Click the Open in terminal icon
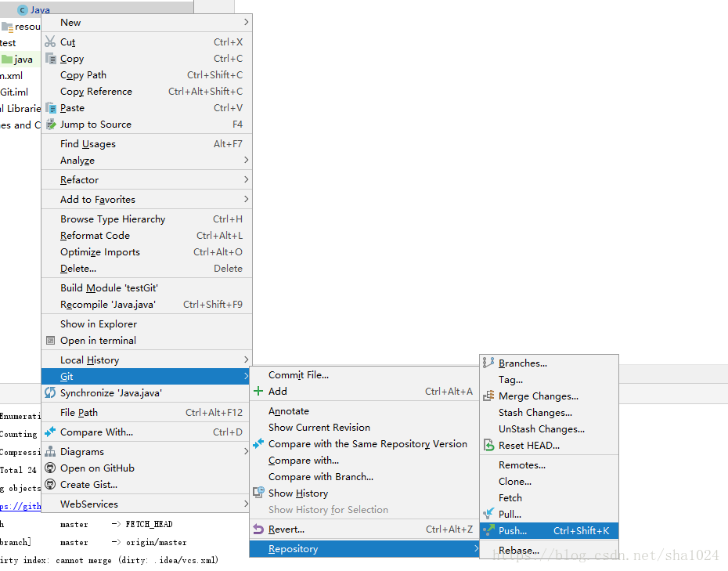This screenshot has width=728, height=571. point(51,341)
